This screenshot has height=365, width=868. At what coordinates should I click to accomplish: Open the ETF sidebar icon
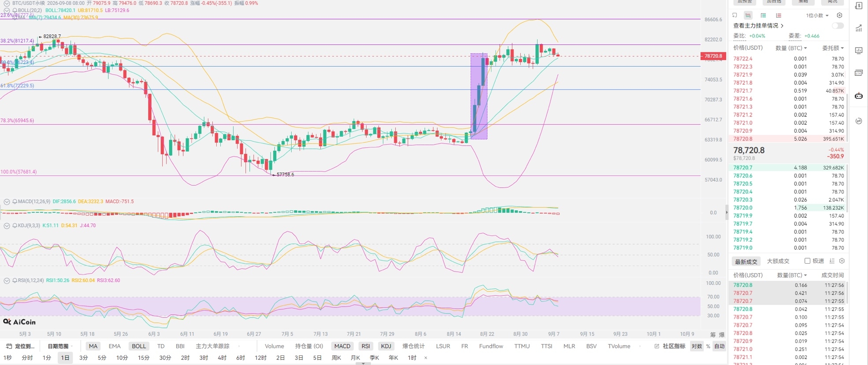[x=859, y=73]
